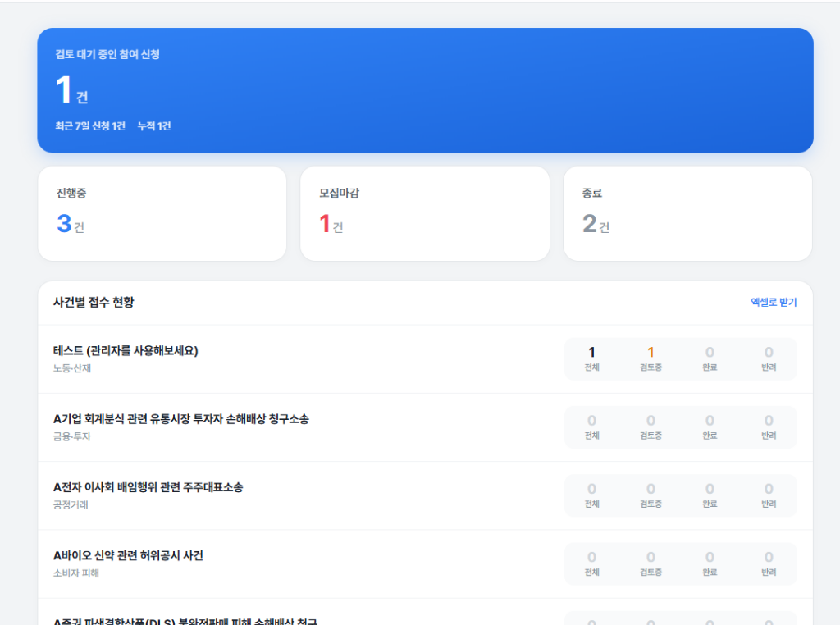
Task: Click 전체 count in A바이오 신약 row
Action: (x=591, y=563)
